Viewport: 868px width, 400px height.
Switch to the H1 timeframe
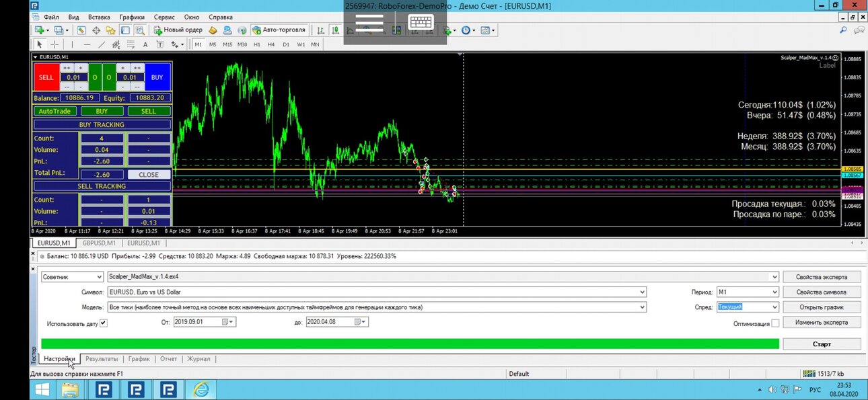(257, 44)
